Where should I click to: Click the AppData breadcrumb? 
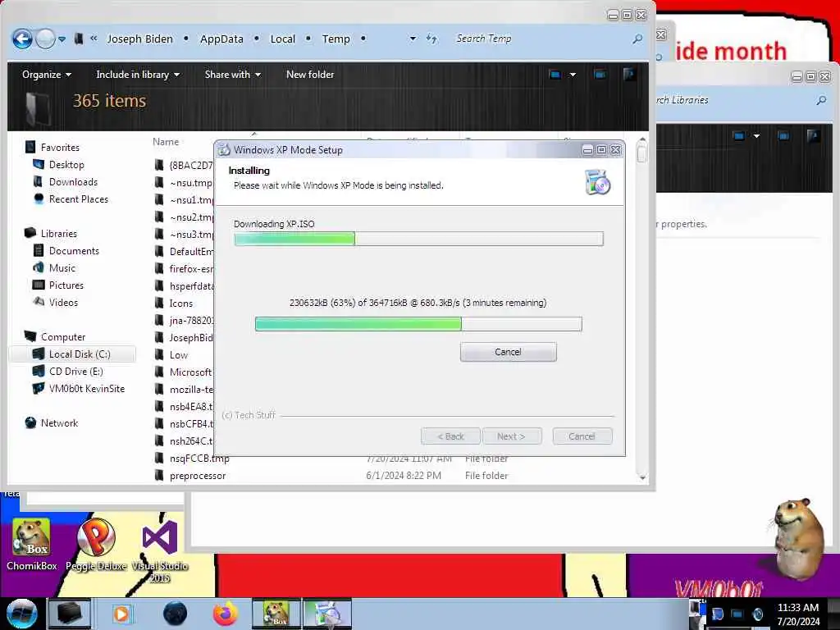pos(221,39)
